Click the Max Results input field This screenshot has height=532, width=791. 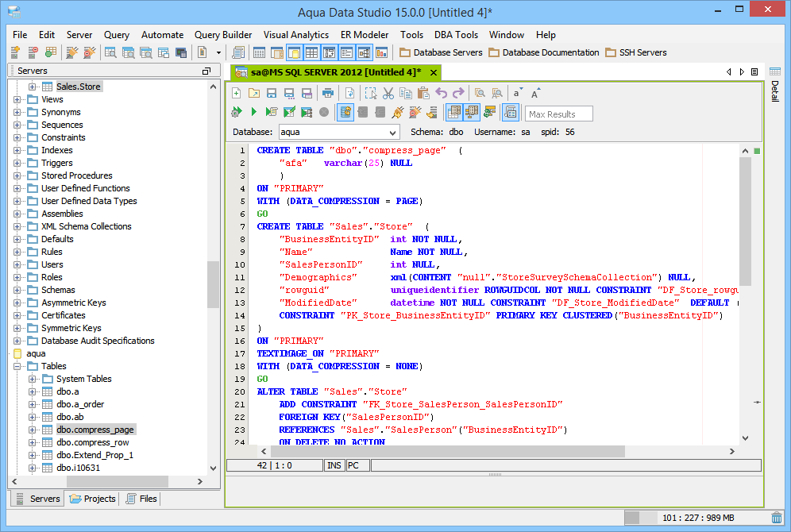(559, 114)
